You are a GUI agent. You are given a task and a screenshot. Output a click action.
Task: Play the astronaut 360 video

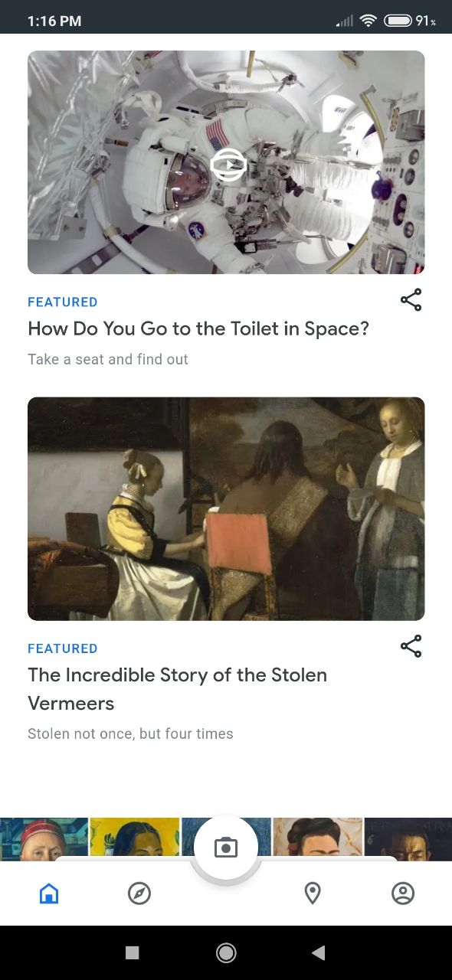pyautogui.click(x=228, y=165)
